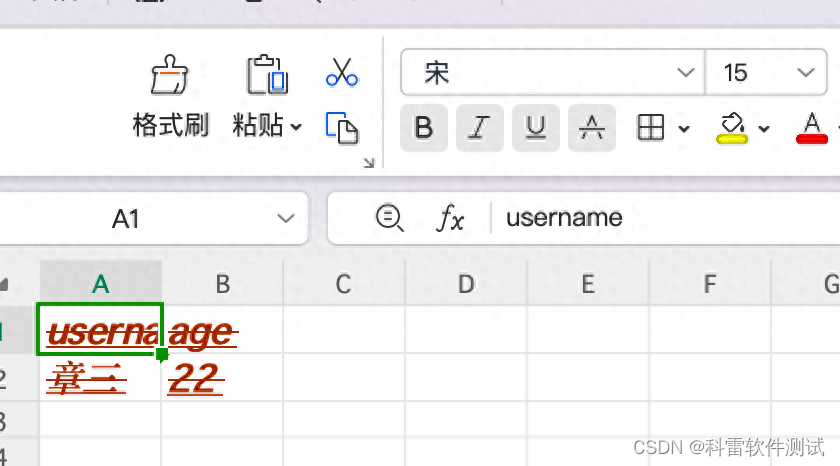Click the zoom magnifier icon in formula bar
Image resolution: width=840 pixels, height=466 pixels.
point(389,218)
